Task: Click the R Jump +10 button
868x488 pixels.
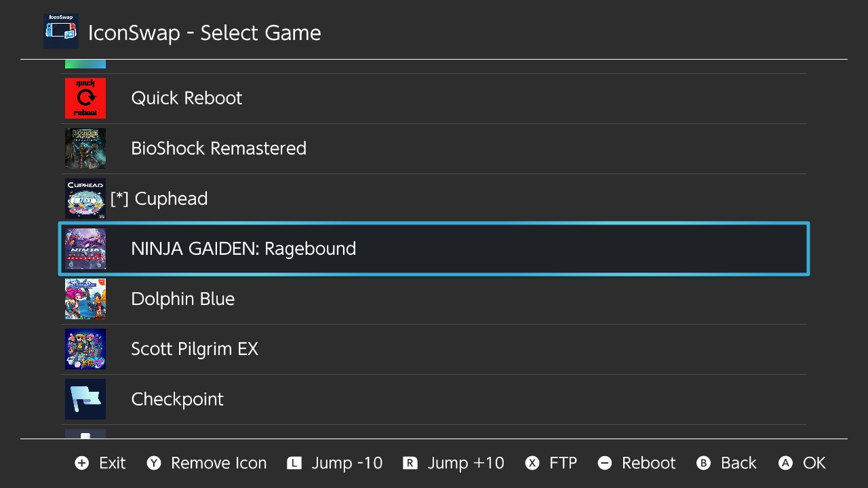Action: coord(454,463)
